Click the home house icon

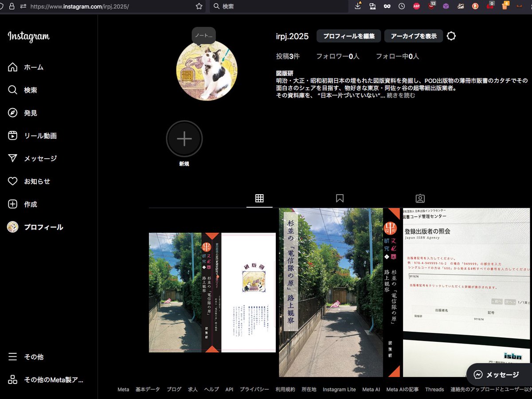tap(13, 67)
